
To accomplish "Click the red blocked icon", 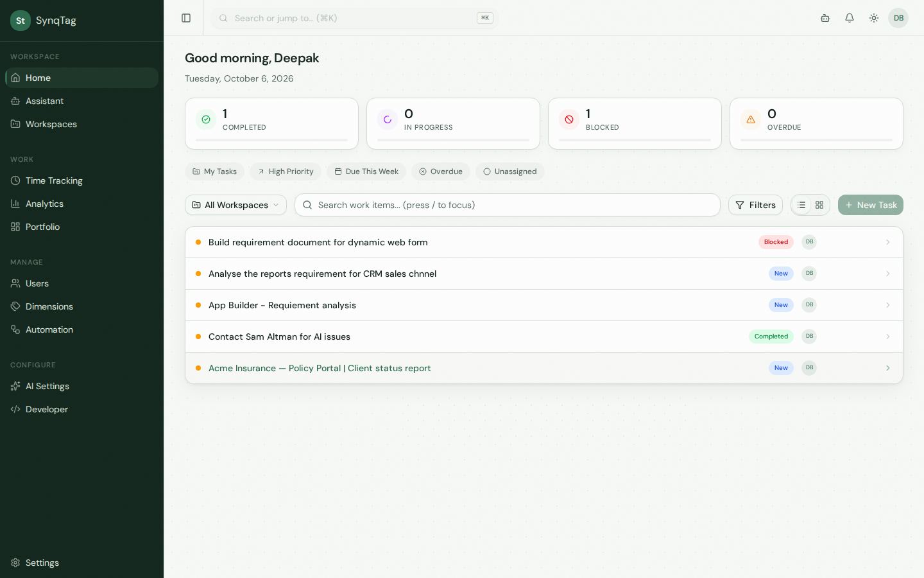I will (x=569, y=119).
